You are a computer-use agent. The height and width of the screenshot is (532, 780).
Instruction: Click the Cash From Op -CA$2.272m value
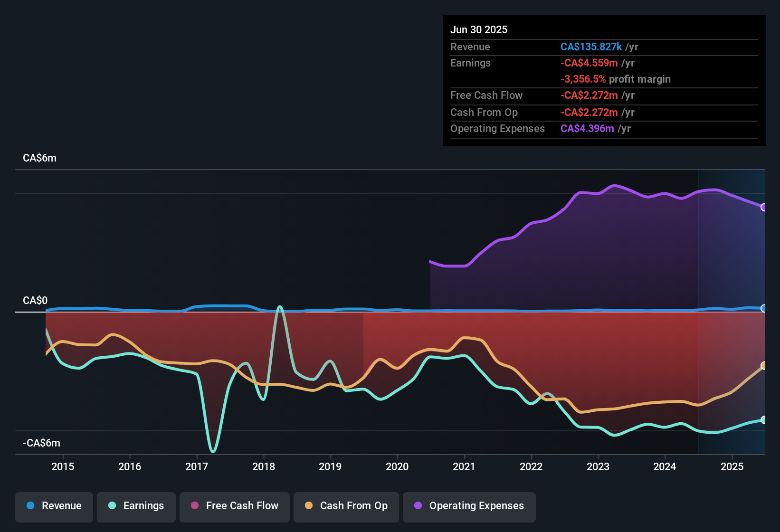[x=589, y=112]
